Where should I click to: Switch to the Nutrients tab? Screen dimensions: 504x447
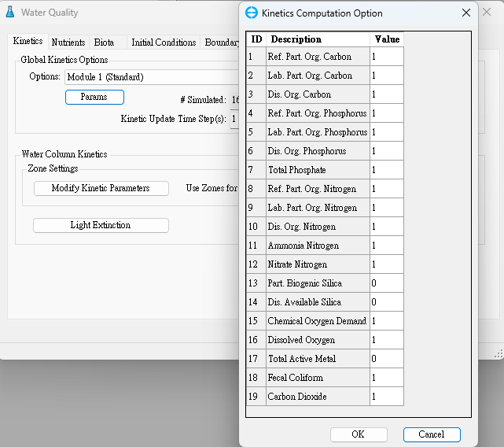(68, 42)
